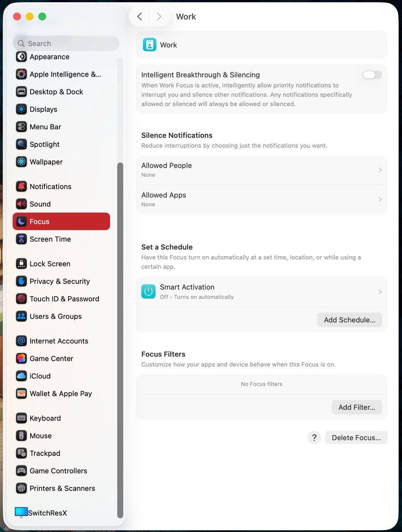Open the Users & Groups icon
Viewport: 402px width, 532px height.
tap(21, 316)
